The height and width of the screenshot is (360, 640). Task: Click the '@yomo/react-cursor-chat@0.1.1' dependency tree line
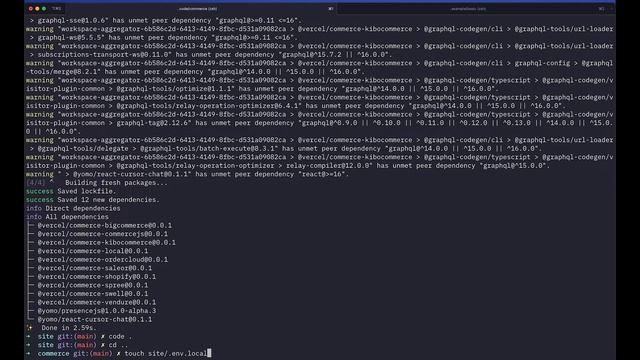(x=95, y=320)
